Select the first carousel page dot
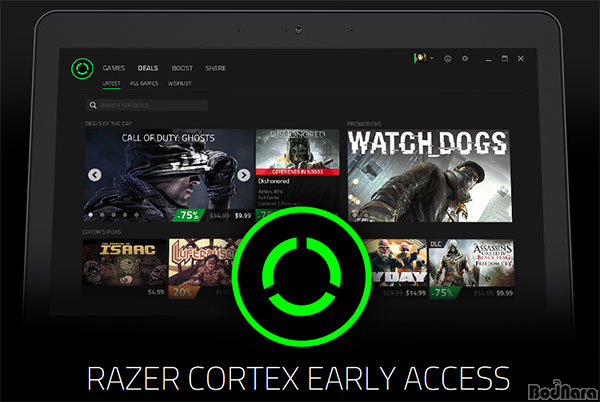 click(x=91, y=215)
